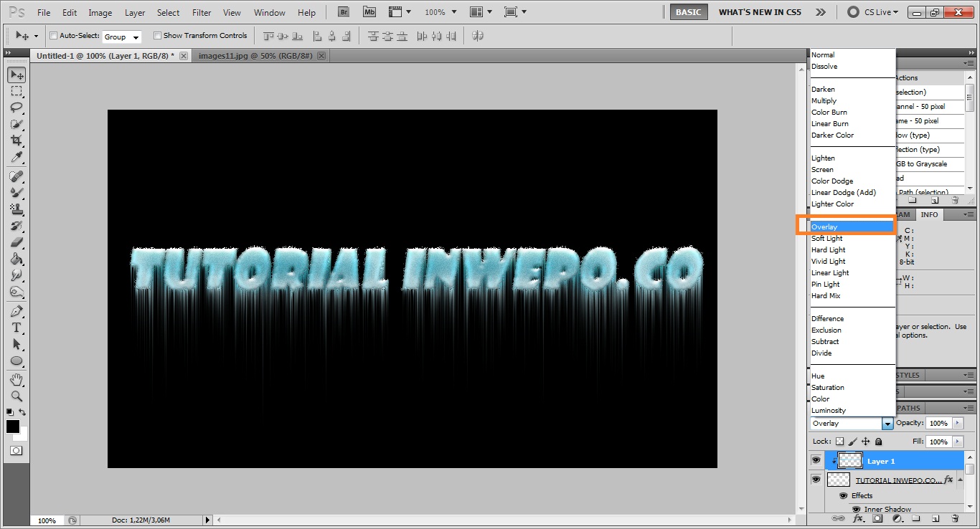
Task: Toggle the Inner Shadow effect visibility
Action: coord(856,509)
